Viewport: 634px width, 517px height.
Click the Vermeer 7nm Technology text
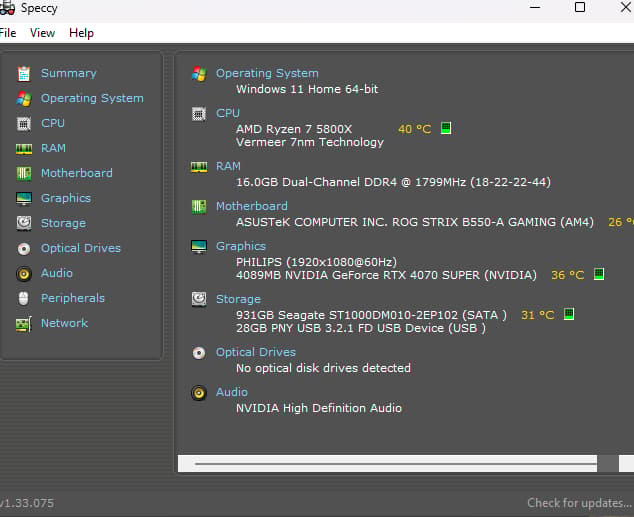310,142
